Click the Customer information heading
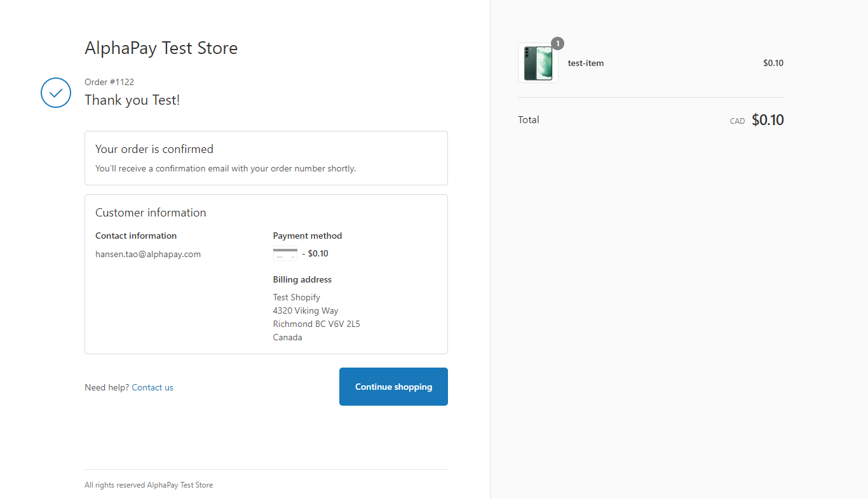This screenshot has height=499, width=868. pyautogui.click(x=151, y=213)
